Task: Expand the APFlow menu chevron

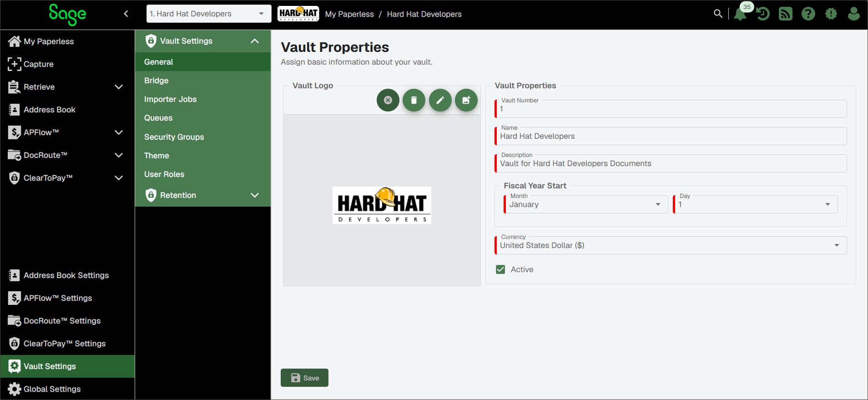Action: click(x=119, y=132)
